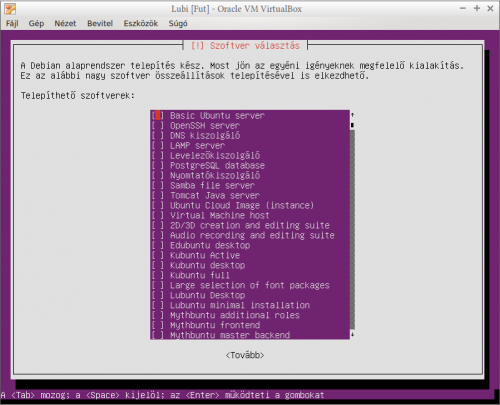This screenshot has width=500, height=405.
Task: Click the Tovább button
Action: click(x=245, y=355)
